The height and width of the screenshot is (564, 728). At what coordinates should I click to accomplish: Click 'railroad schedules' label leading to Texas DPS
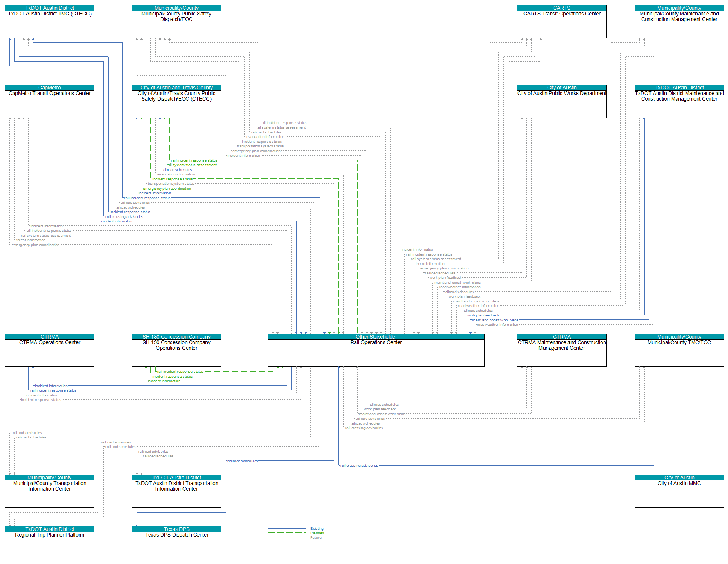pyautogui.click(x=243, y=461)
